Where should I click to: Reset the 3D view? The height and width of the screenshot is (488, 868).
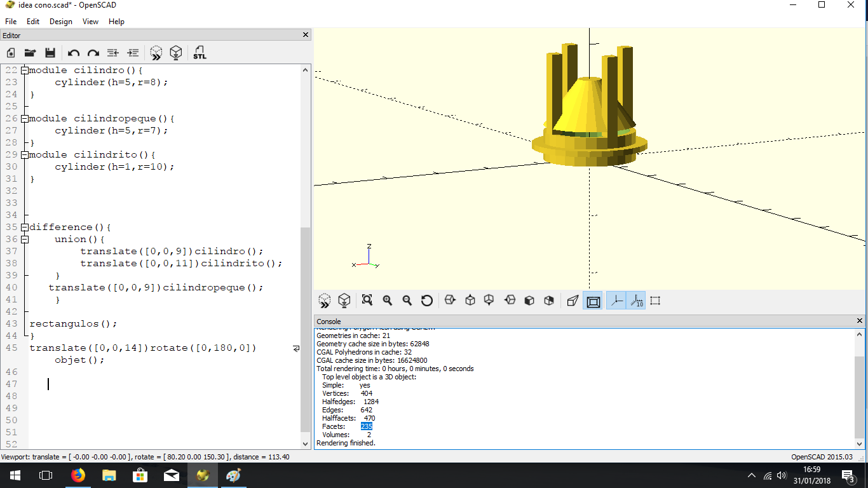427,301
